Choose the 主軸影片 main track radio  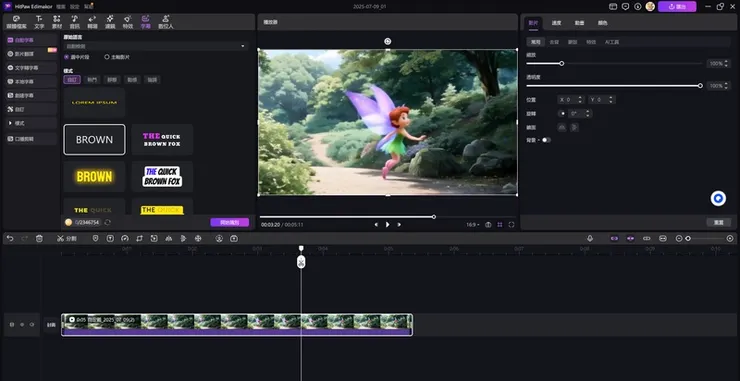tap(117, 57)
